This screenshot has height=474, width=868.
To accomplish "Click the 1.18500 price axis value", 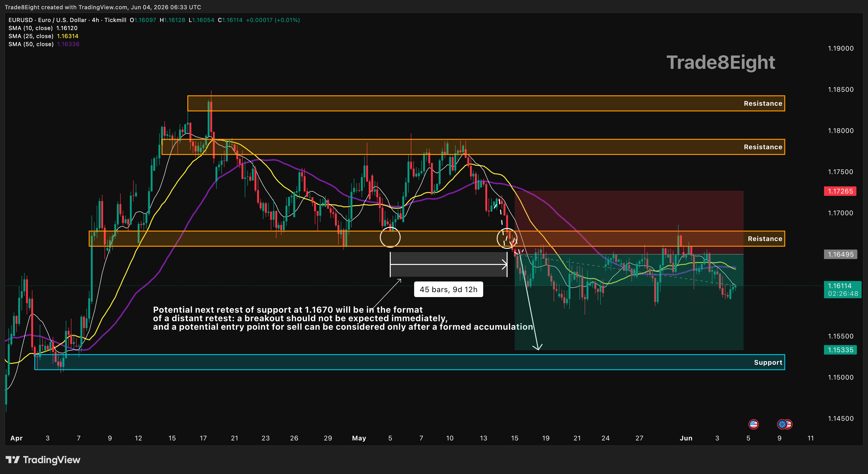I will [841, 90].
